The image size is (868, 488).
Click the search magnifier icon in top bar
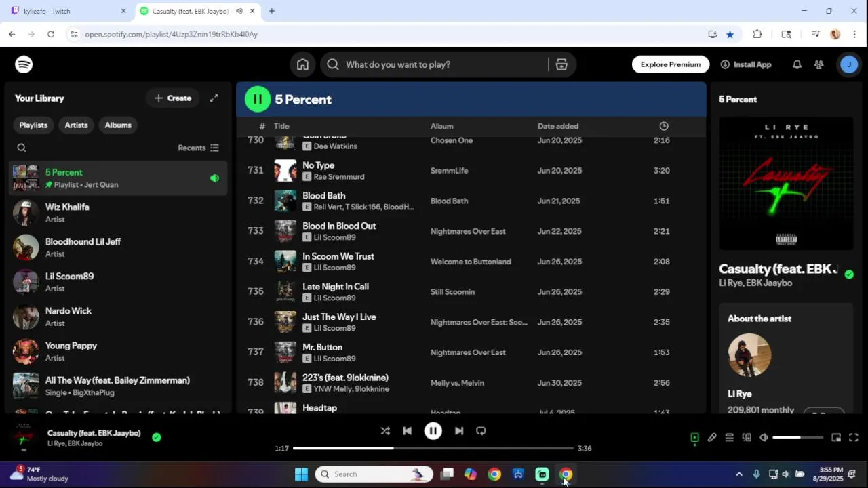coord(332,64)
